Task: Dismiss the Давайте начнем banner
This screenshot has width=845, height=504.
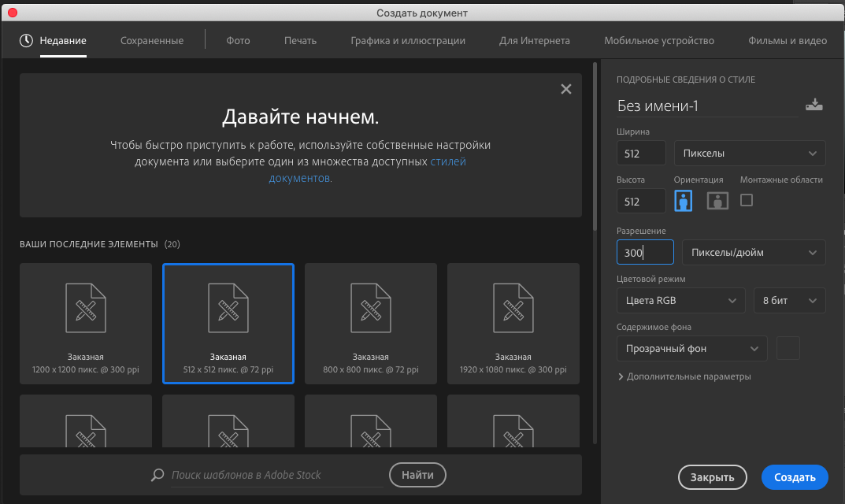Action: point(565,89)
